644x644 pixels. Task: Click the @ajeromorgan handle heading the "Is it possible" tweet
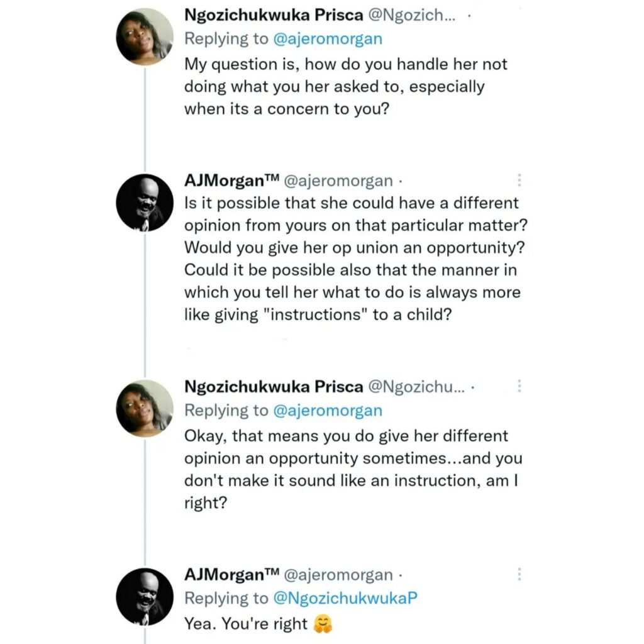(x=339, y=181)
